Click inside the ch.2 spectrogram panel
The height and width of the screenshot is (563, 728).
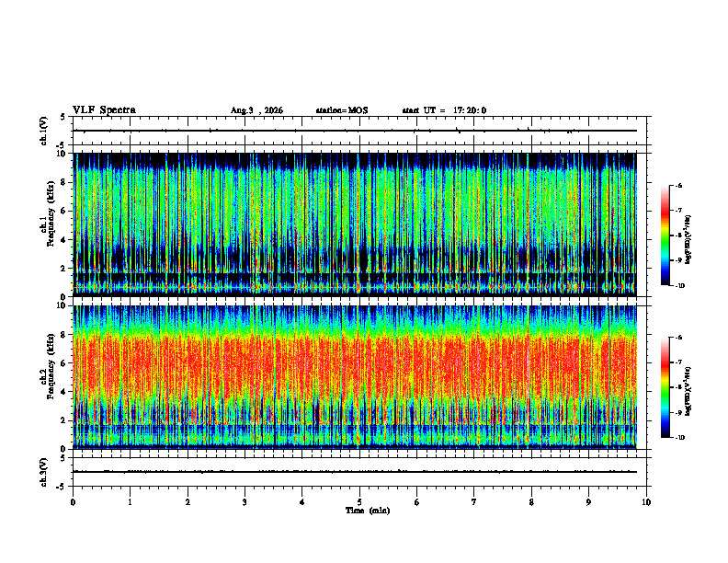(355, 377)
